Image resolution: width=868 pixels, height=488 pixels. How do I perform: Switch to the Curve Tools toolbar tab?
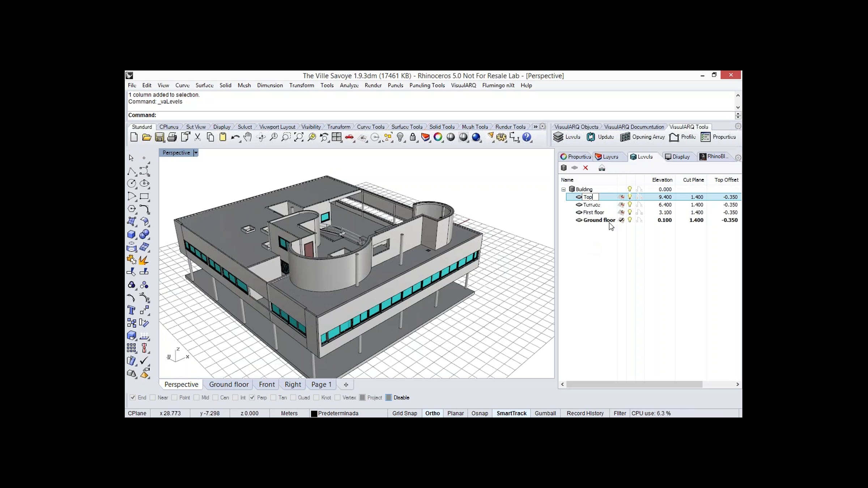tap(371, 127)
